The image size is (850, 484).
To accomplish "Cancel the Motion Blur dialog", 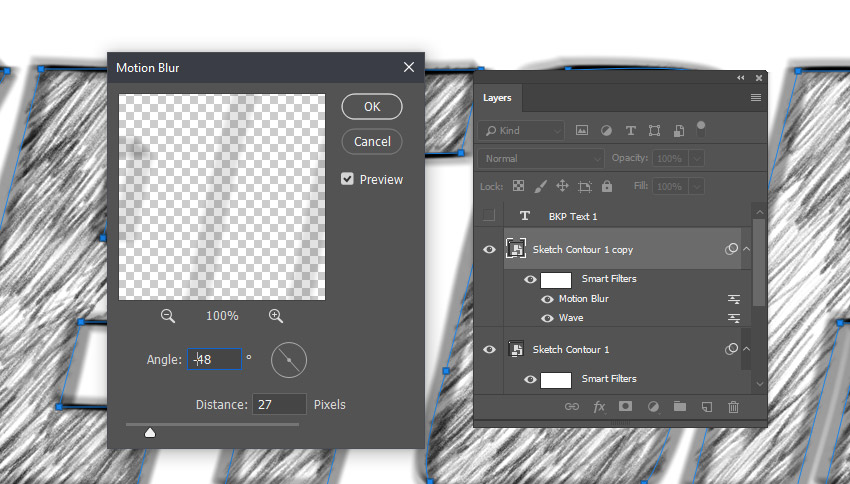I will 372,142.
